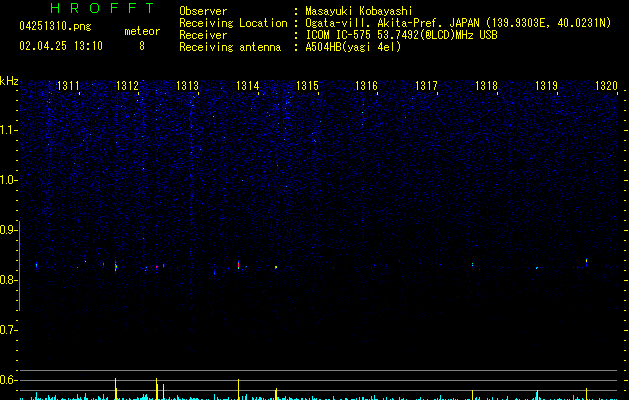629x400 pixels.
Task: Click frequency axis label 0.7
Action: pyautogui.click(x=9, y=330)
